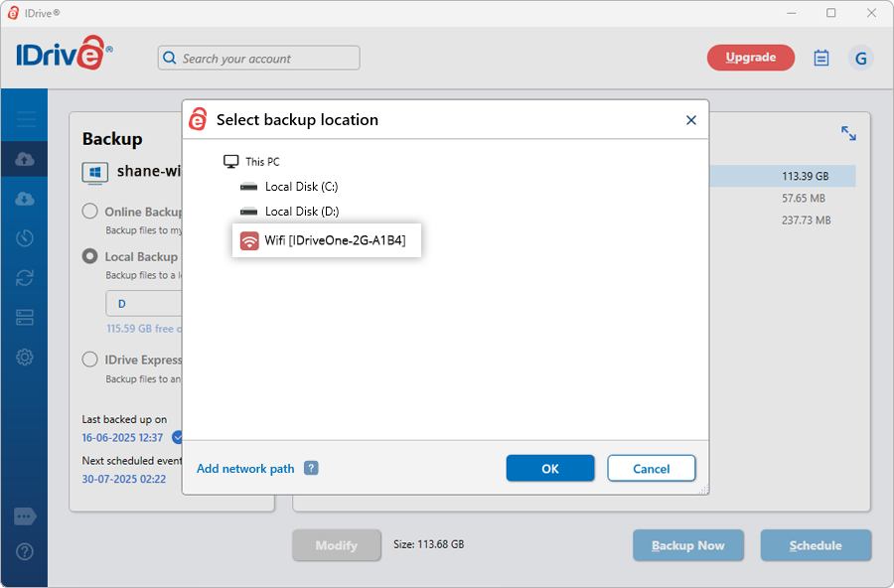The image size is (894, 588).
Task: Click the local backup drive field showing D
Action: (144, 303)
